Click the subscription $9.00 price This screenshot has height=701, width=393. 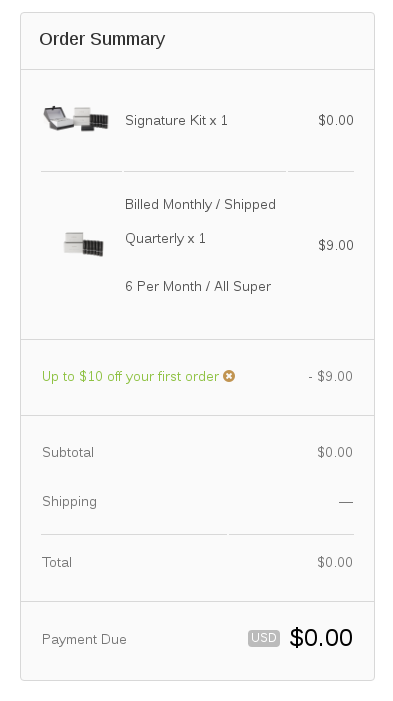(336, 245)
